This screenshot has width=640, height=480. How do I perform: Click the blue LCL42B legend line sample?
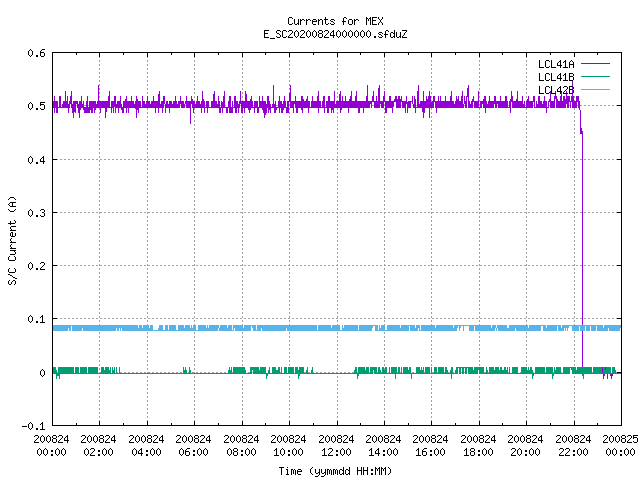coord(595,89)
